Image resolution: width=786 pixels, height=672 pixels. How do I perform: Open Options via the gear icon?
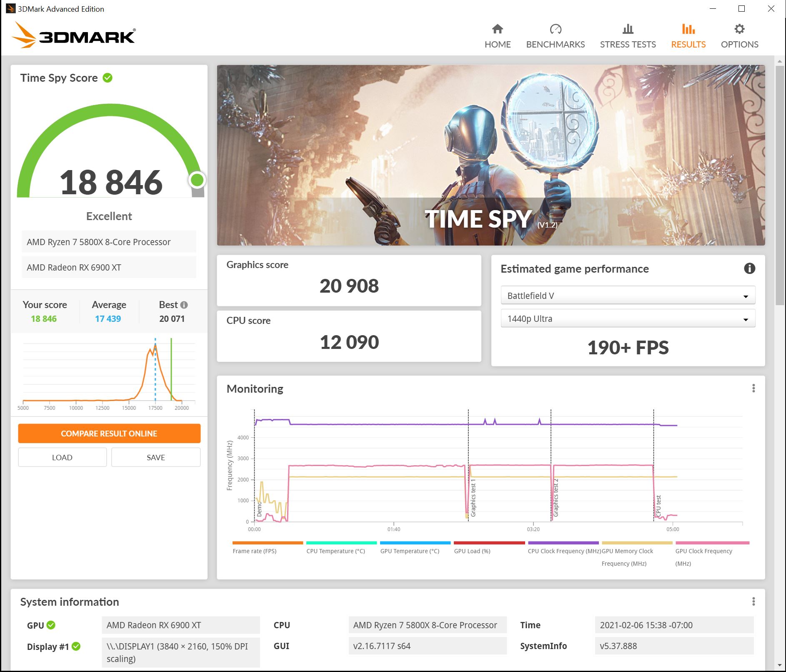[739, 29]
